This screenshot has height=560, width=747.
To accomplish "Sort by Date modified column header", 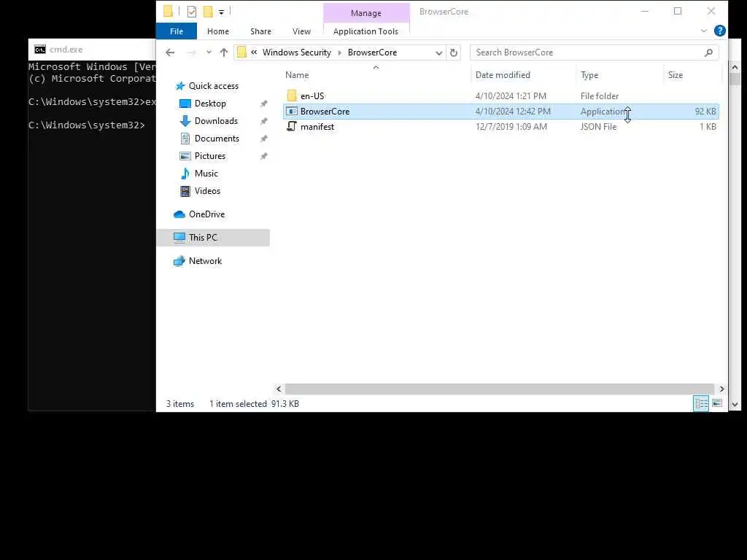I will (503, 75).
